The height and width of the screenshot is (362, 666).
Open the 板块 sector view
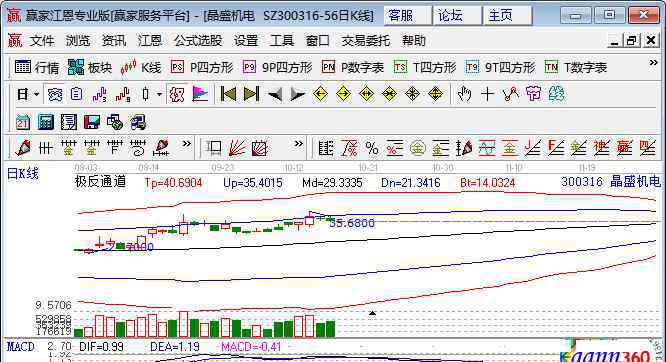(x=90, y=67)
